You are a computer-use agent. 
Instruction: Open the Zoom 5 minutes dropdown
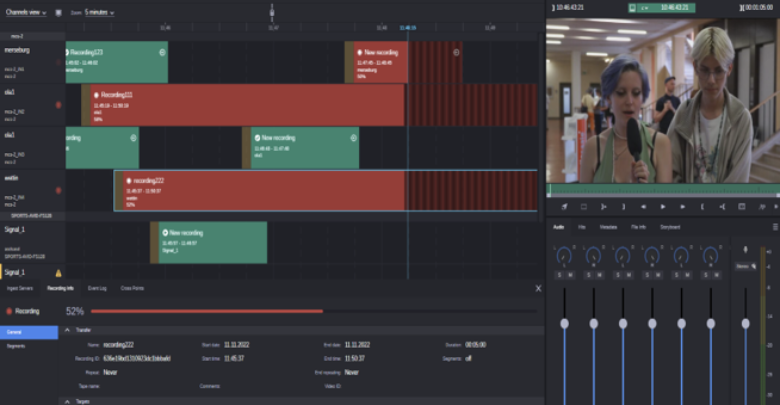[99, 12]
